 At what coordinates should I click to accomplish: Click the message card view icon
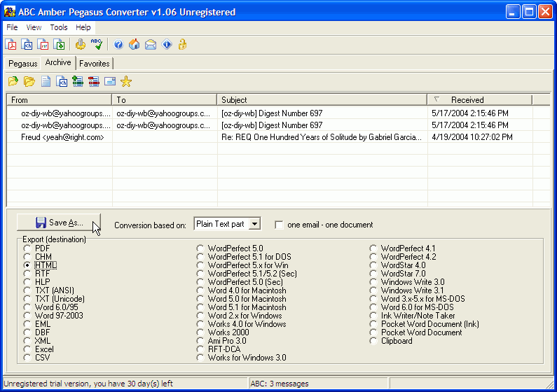pyautogui.click(x=110, y=82)
